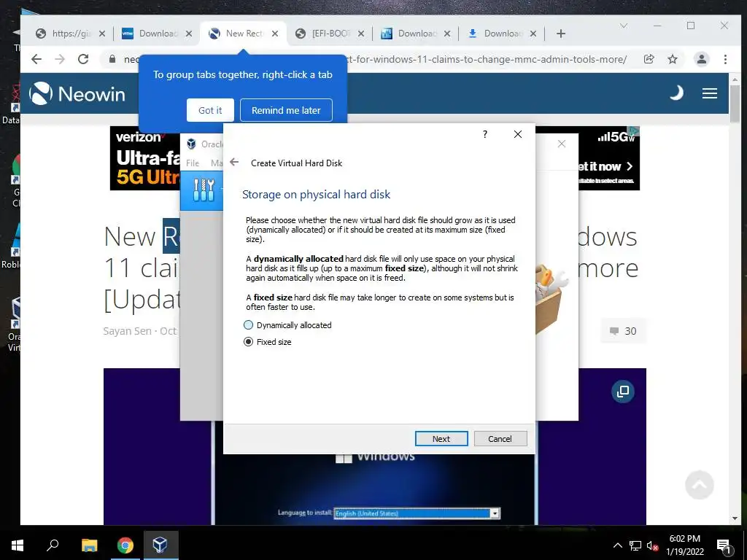The width and height of the screenshot is (747, 560).
Task: Click the scrollbar down arrow
Action: [x=735, y=518]
